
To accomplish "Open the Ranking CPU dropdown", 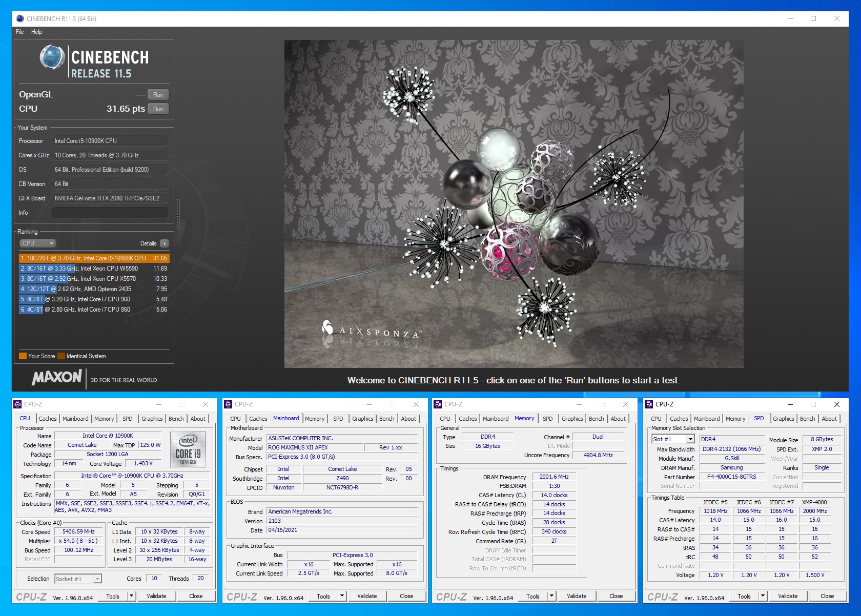I will [37, 243].
